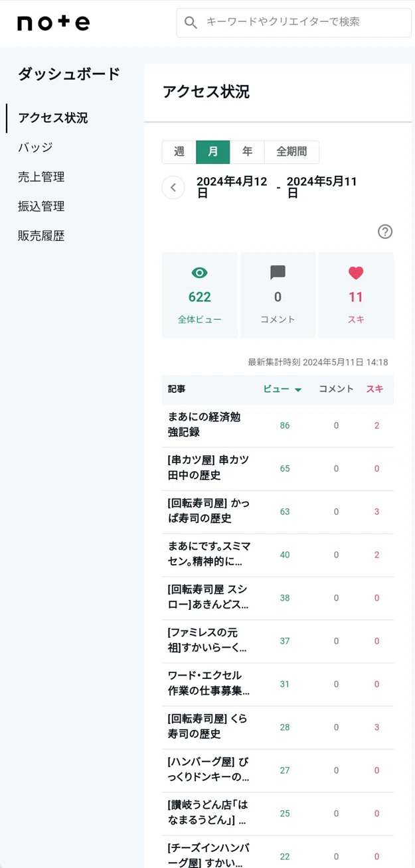
Task: Open article まあにの経済勉強記録
Action: click(204, 425)
